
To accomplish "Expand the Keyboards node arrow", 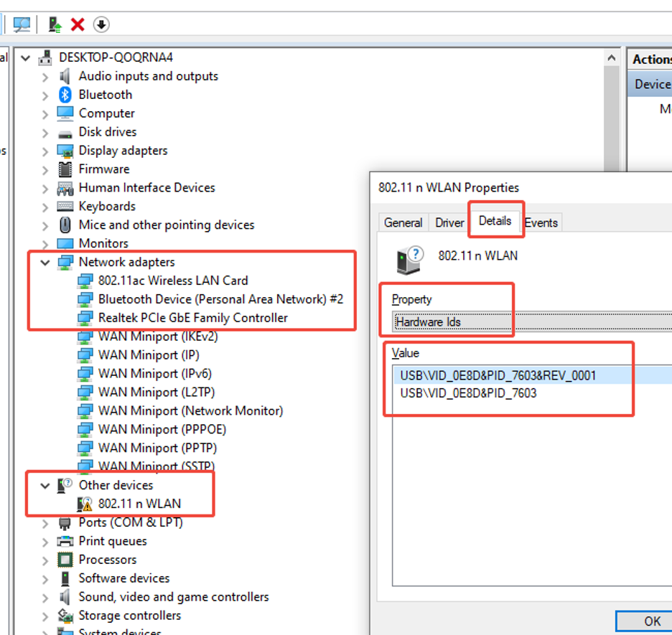I will pyautogui.click(x=45, y=207).
